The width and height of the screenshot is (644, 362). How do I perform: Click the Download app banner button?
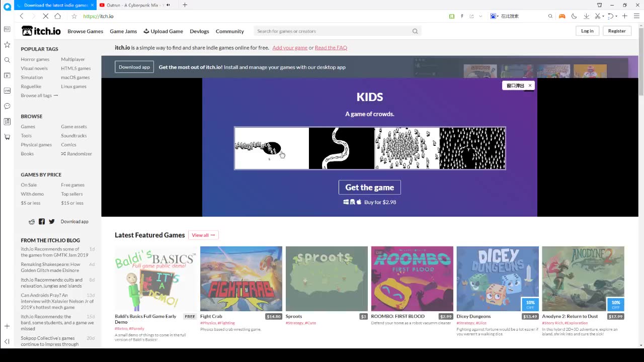(134, 67)
